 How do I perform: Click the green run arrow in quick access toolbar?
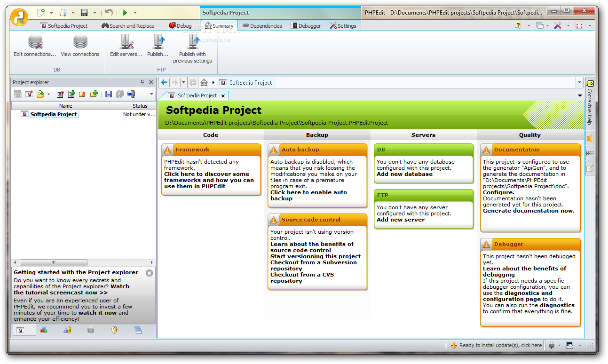125,13
